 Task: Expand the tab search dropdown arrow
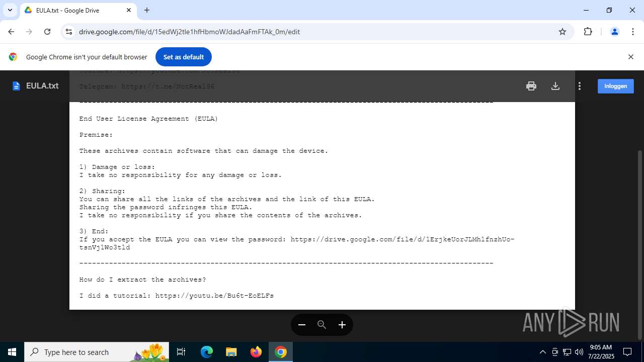click(x=10, y=10)
